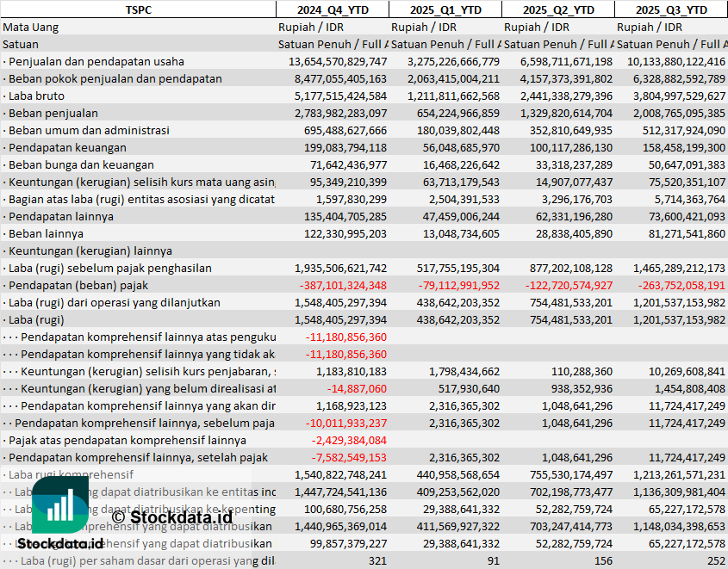
Task: Click red value -7,582,549,153
Action: [349, 457]
